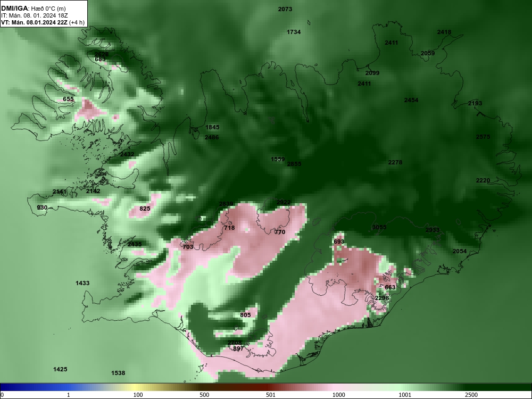Click the 693 value label

pyautogui.click(x=339, y=242)
